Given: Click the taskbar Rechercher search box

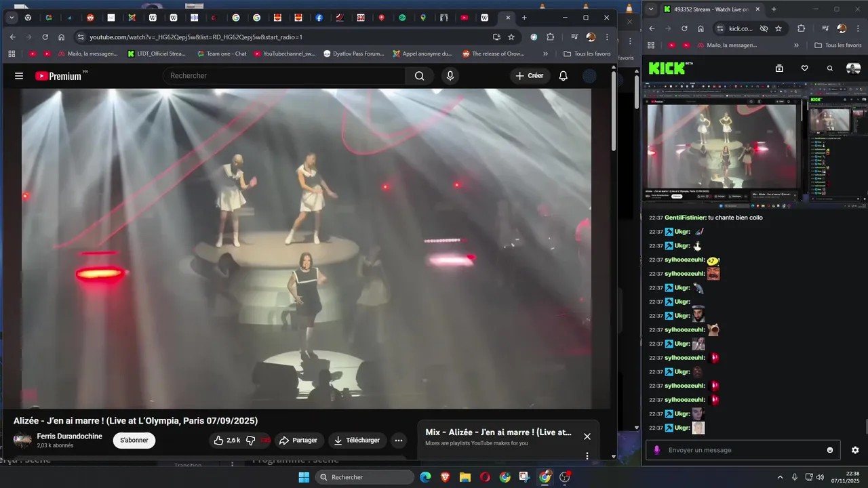Looking at the screenshot, I should [x=365, y=477].
